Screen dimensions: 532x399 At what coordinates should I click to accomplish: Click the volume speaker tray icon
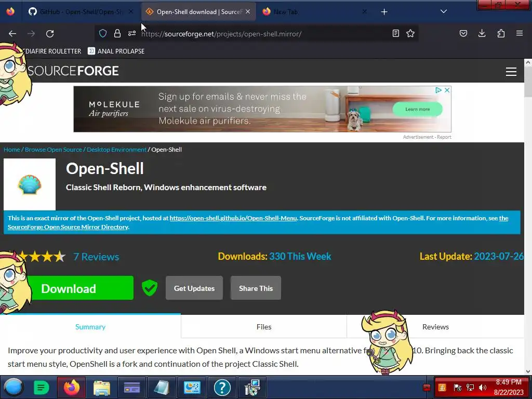(x=483, y=388)
